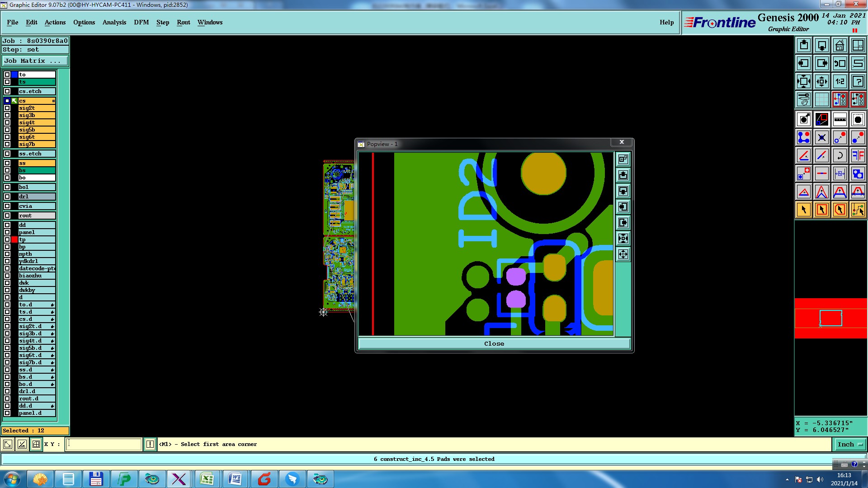Click the mirror feature tool icon

click(858, 155)
